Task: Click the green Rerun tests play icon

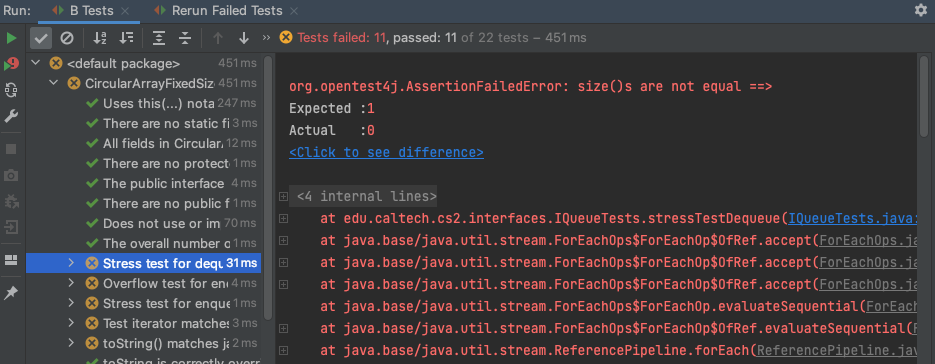Action: [11, 38]
